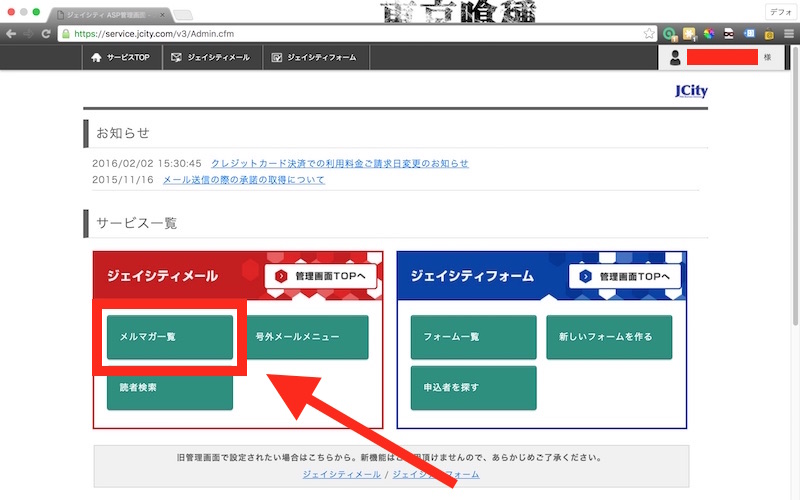
Task: Open ジェイシティフォーム nav item
Action: click(315, 57)
